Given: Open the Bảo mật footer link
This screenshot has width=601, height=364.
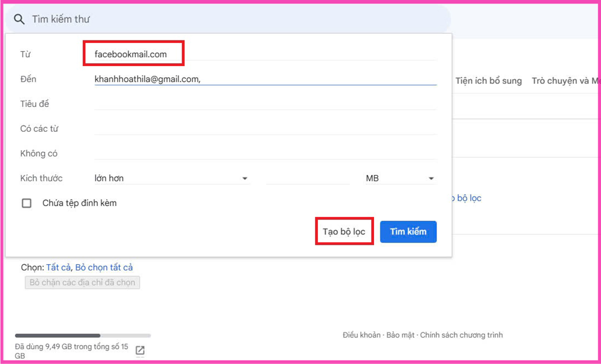Looking at the screenshot, I should [x=400, y=335].
